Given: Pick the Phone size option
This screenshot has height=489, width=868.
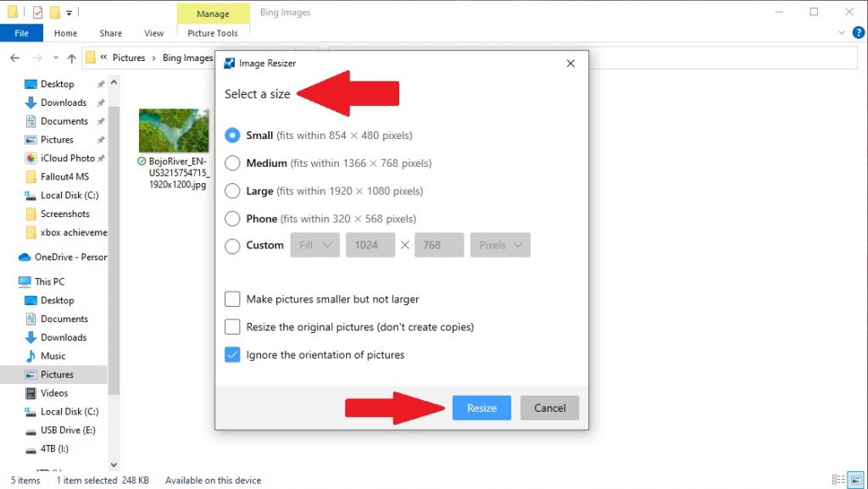Looking at the screenshot, I should click(x=232, y=219).
